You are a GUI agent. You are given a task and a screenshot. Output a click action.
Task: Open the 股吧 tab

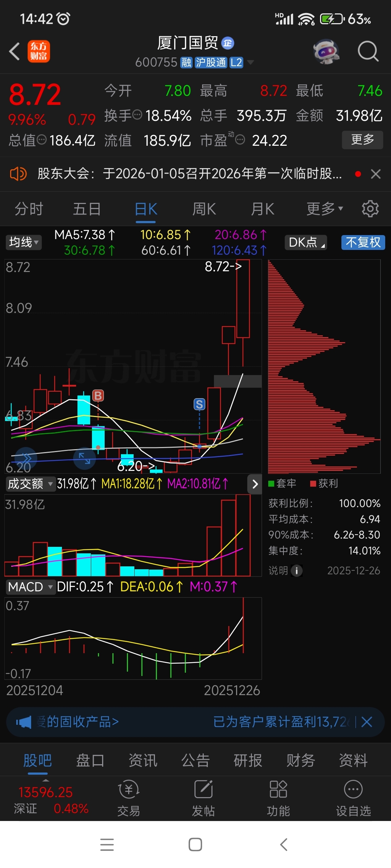38,760
